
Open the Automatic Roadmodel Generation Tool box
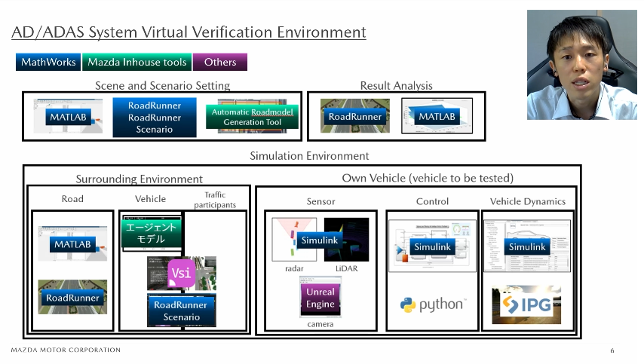(x=252, y=117)
